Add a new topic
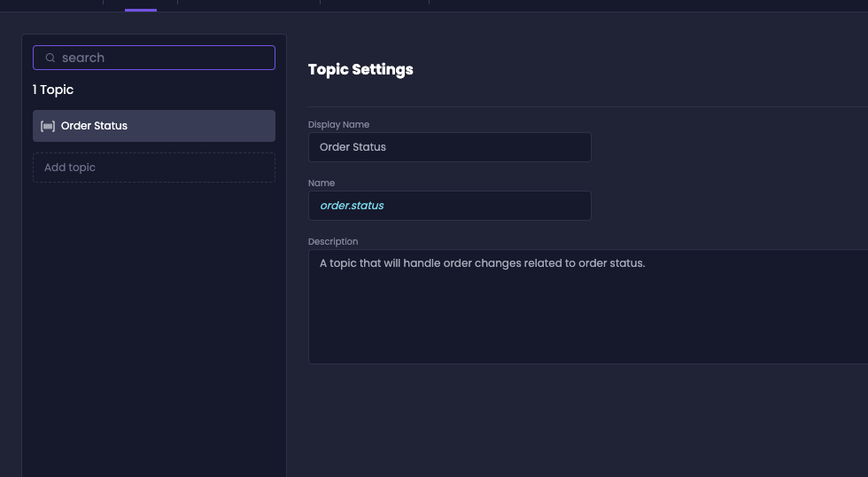 (x=154, y=168)
